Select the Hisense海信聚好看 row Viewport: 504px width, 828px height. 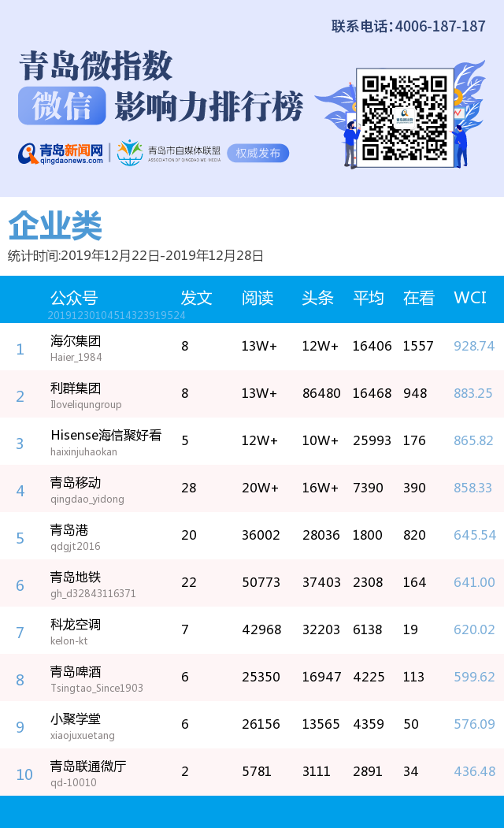(106, 436)
